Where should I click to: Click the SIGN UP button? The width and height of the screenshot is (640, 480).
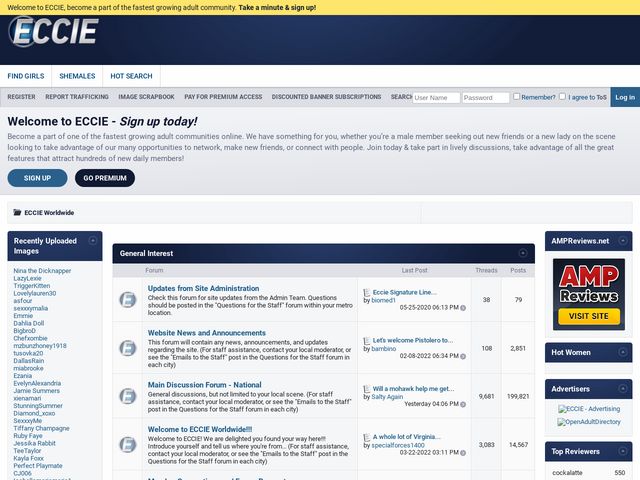pyautogui.click(x=37, y=178)
